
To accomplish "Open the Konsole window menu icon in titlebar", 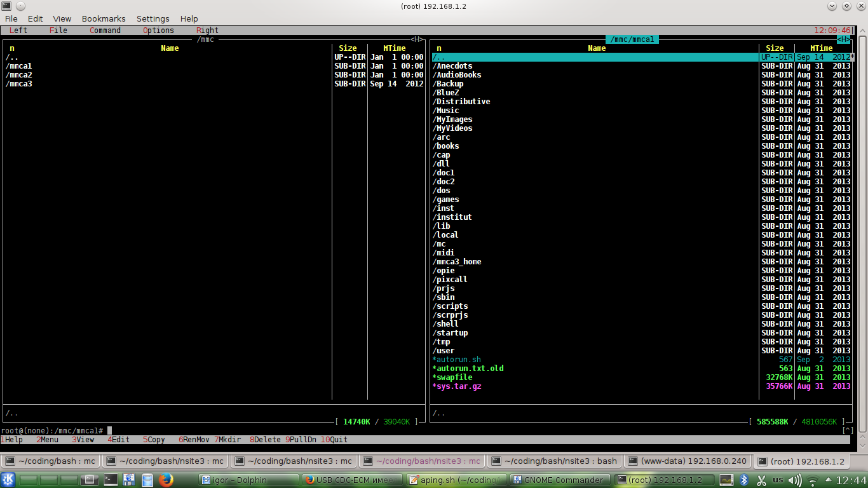I will coord(6,6).
